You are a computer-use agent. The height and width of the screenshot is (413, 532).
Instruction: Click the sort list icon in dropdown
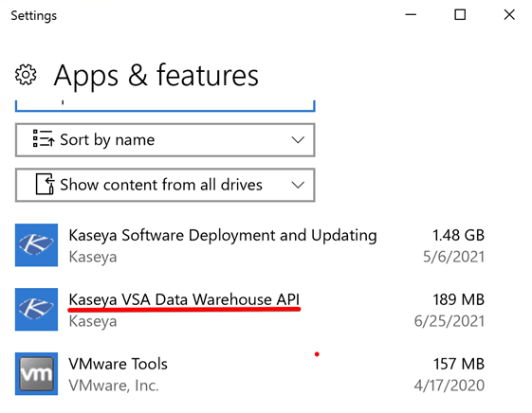pos(44,138)
